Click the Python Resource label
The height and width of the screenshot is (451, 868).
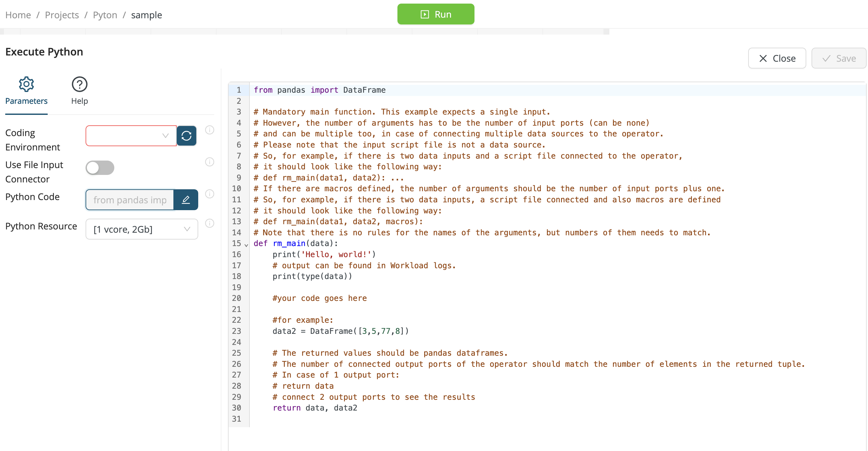(x=41, y=226)
